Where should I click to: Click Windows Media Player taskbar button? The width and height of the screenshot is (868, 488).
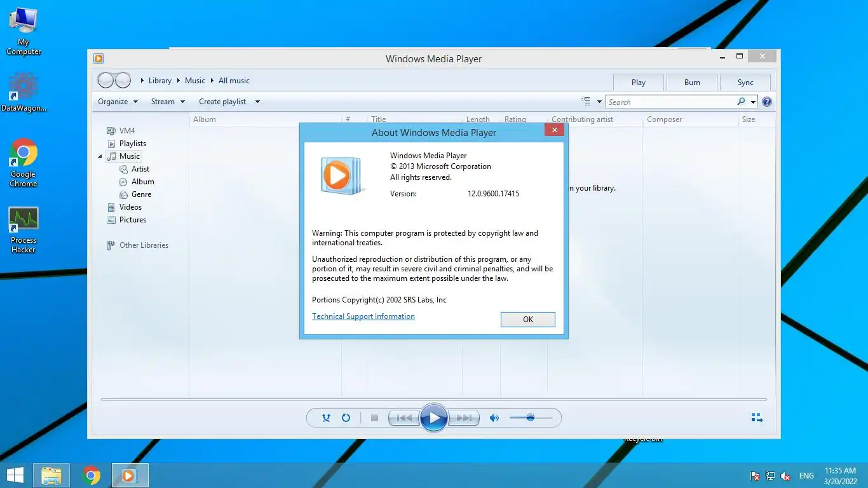130,475
